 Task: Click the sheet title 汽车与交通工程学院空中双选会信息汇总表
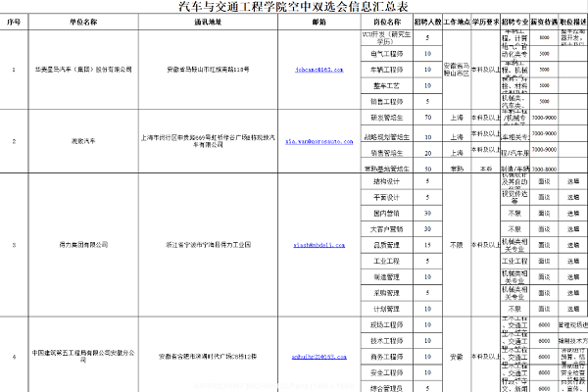point(293,7)
